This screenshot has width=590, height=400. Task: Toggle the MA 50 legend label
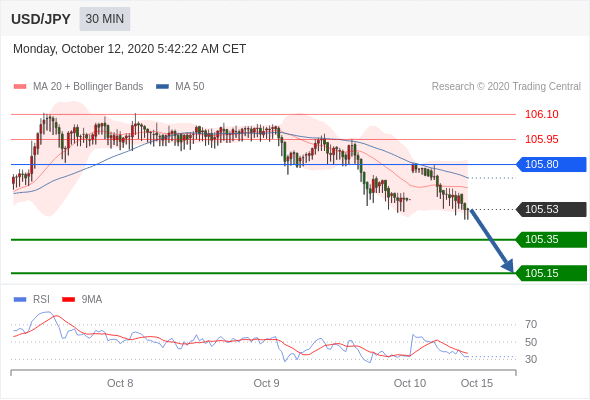(x=190, y=87)
